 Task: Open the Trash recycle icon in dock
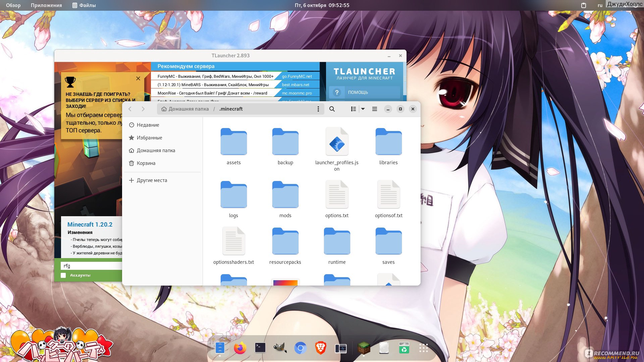coord(404,348)
